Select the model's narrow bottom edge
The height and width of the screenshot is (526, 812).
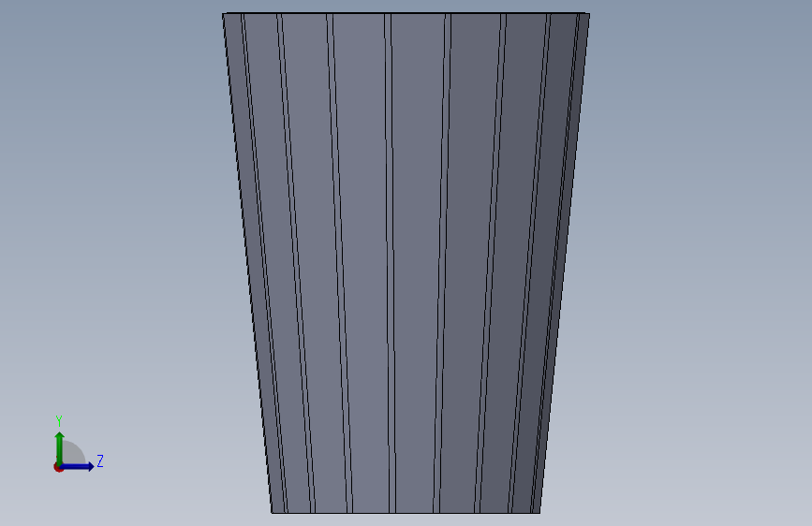406,513
